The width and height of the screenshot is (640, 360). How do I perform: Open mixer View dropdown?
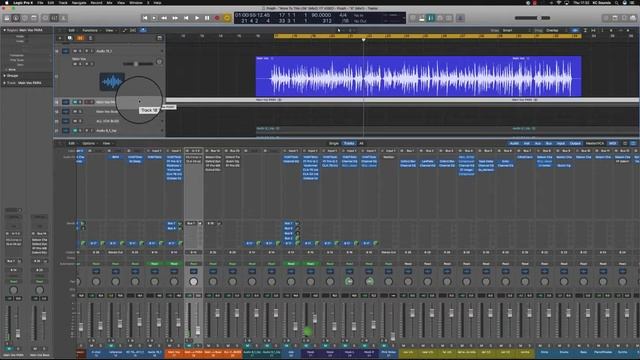point(107,143)
